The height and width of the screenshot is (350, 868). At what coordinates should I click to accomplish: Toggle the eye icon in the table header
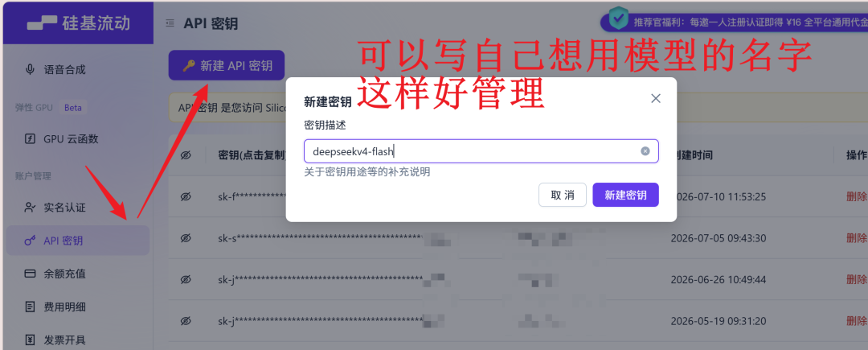tap(186, 155)
